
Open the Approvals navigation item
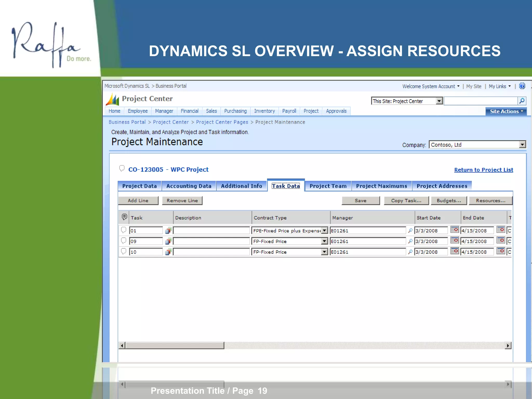pyautogui.click(x=336, y=111)
